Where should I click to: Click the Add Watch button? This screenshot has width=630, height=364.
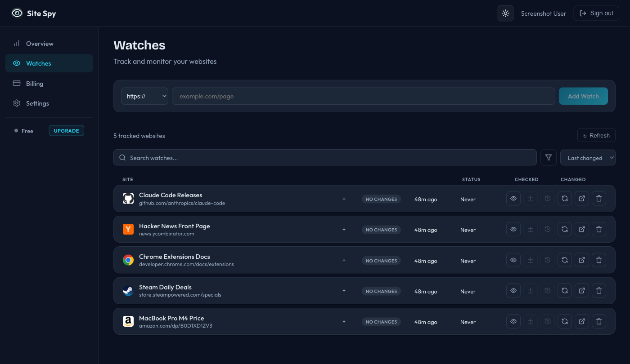[x=583, y=96]
